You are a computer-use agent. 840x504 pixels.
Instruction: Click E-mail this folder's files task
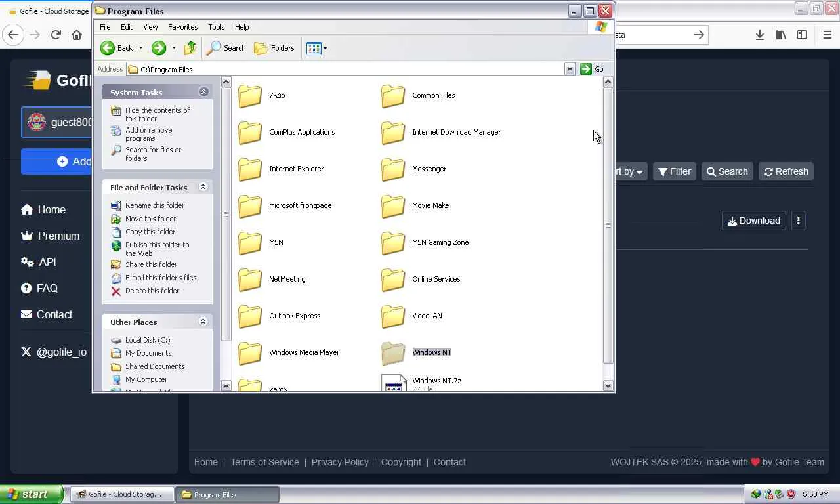point(161,278)
